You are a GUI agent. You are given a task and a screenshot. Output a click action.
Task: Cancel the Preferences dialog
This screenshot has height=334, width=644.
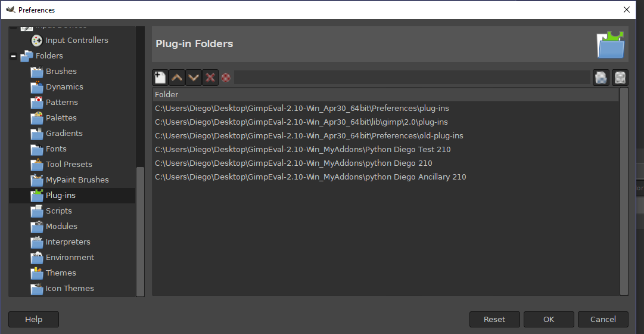tap(603, 320)
